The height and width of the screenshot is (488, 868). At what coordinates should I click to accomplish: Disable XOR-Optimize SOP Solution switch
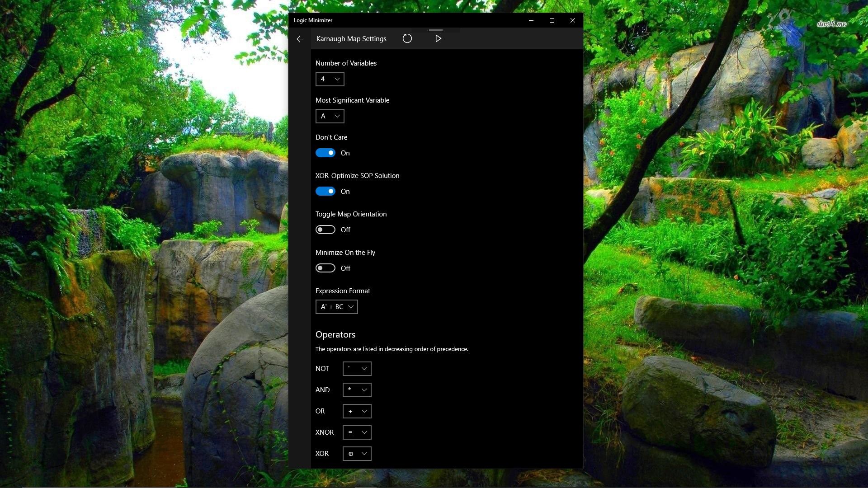click(325, 192)
